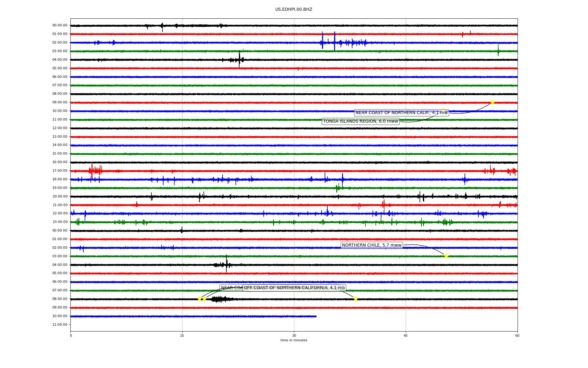Click the 15 tick on the x-axis
Image resolution: width=588 pixels, height=368 pixels.
pos(182,335)
